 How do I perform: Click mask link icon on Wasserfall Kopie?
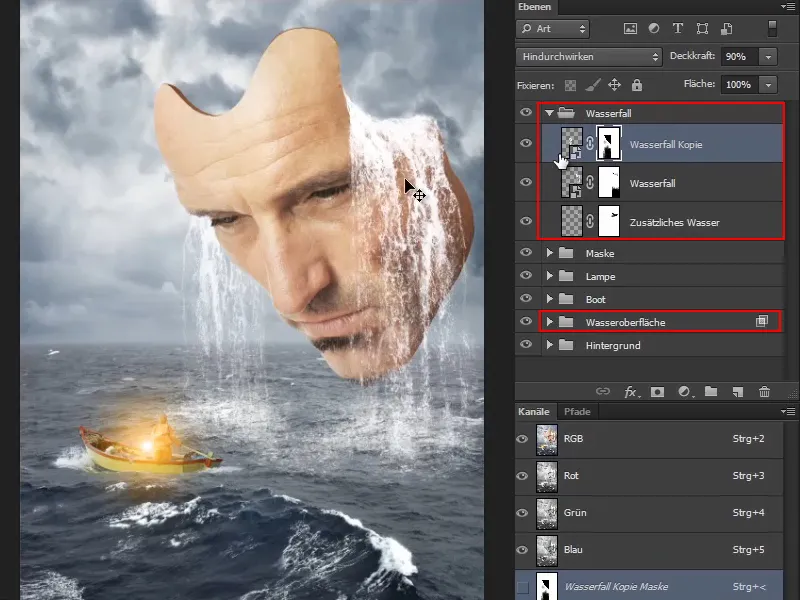pos(590,143)
